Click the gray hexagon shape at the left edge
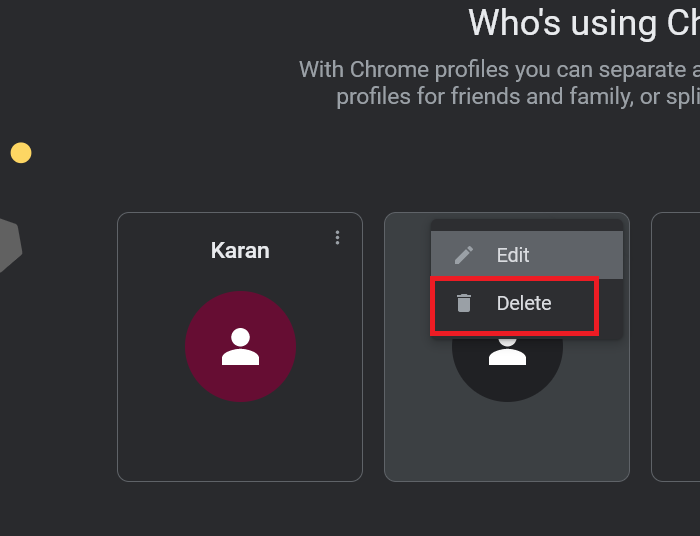 pyautogui.click(x=8, y=246)
